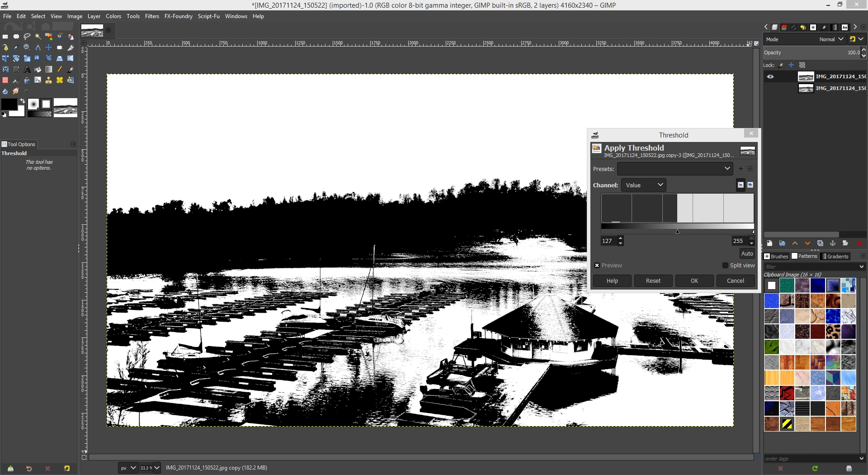Screen dimensions: 868x475
Task: Delete layer with red X icon
Action: click(859, 243)
